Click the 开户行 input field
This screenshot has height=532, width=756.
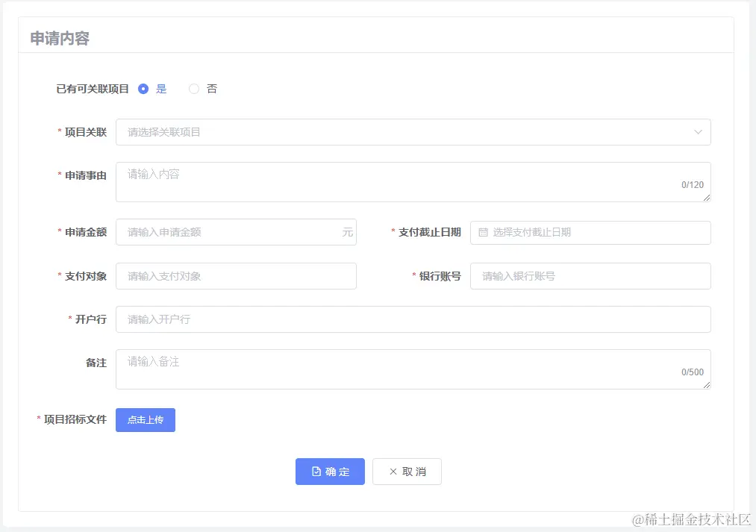[413, 319]
